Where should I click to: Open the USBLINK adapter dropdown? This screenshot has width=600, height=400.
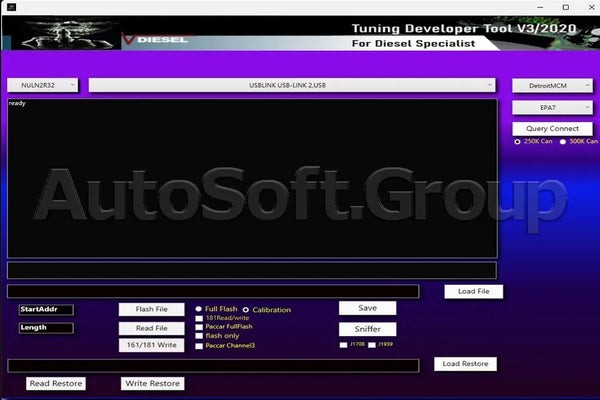pos(292,85)
